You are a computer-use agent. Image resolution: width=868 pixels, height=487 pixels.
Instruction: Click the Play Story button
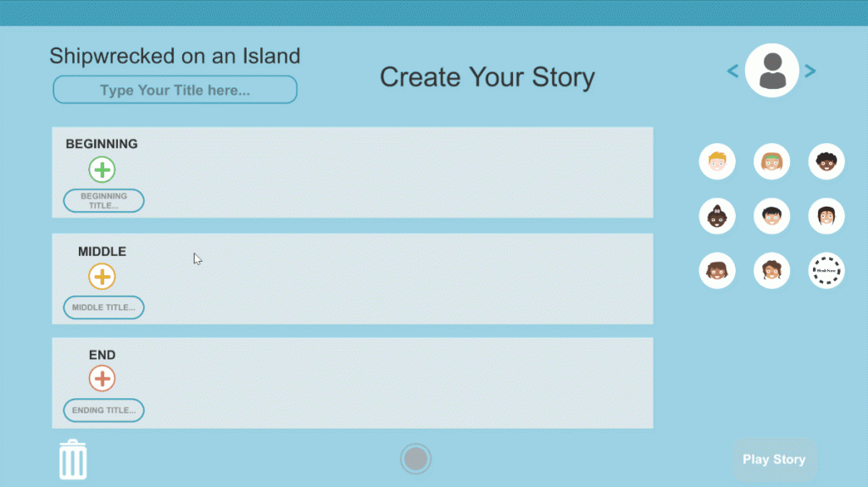click(774, 459)
